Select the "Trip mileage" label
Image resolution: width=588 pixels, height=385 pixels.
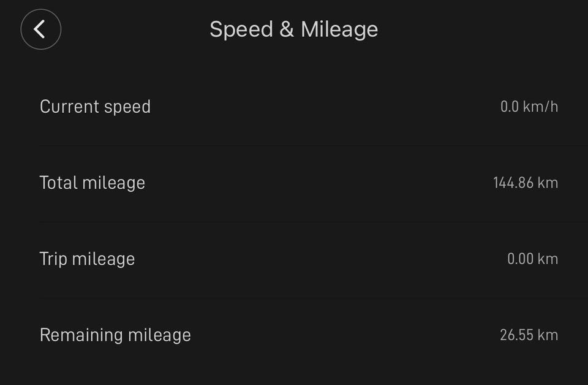pos(87,259)
